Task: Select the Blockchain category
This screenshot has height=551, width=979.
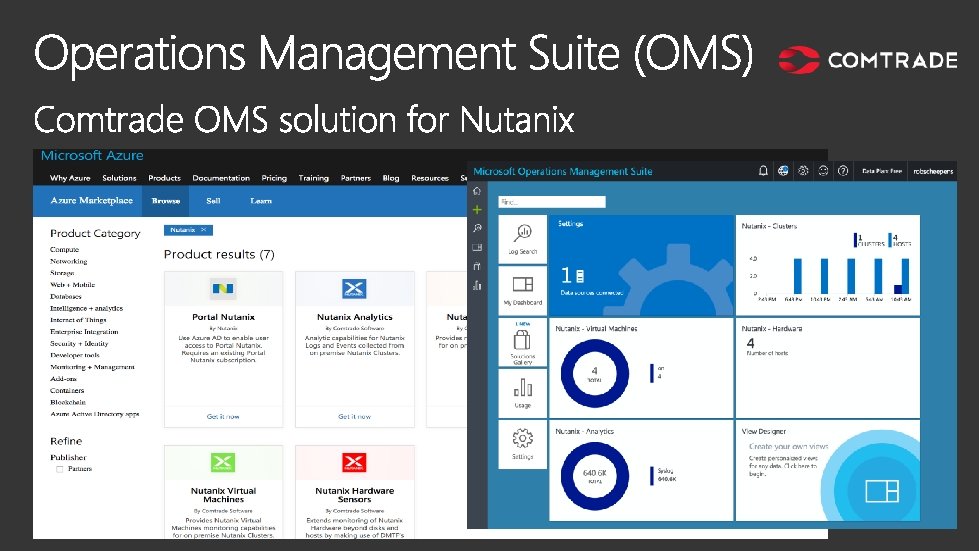Action: point(67,402)
